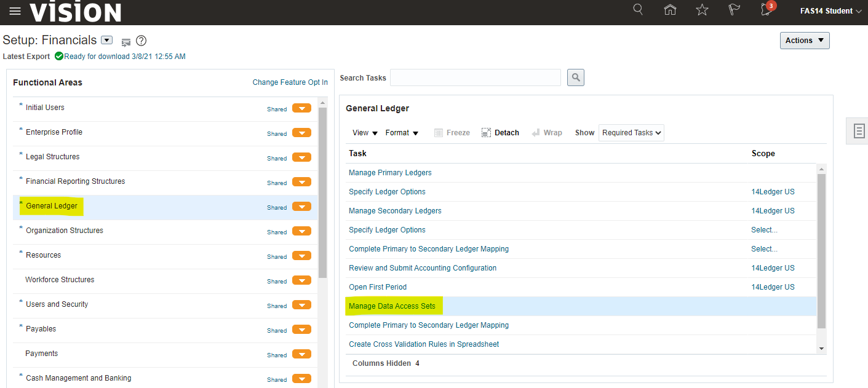
Task: Open the side panel document icon
Action: [859, 130]
